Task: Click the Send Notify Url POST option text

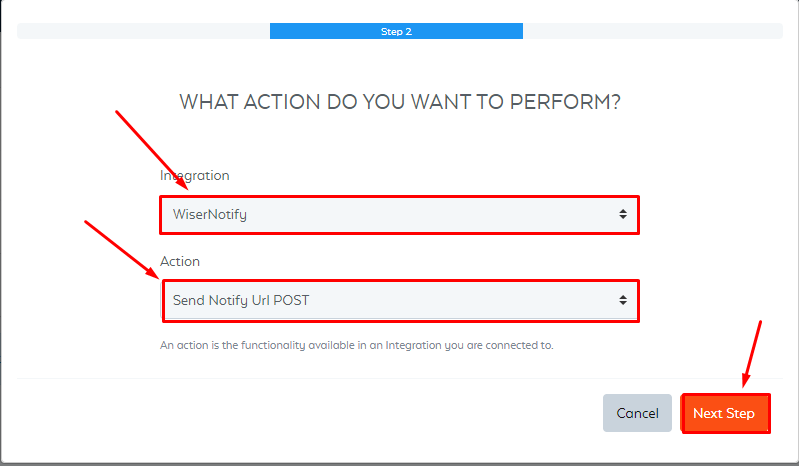Action: coord(247,300)
